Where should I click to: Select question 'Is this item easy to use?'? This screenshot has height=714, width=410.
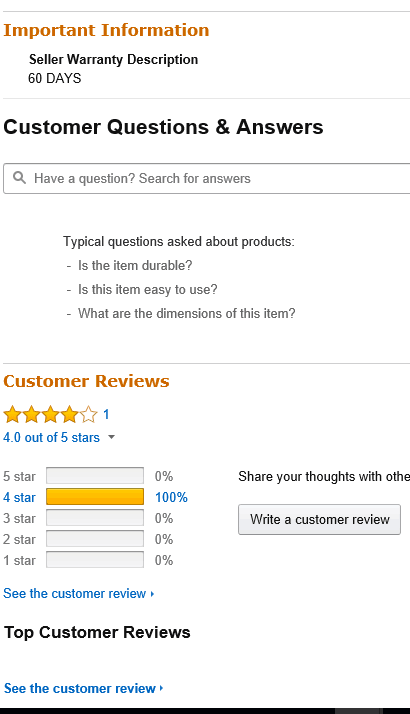click(x=148, y=290)
